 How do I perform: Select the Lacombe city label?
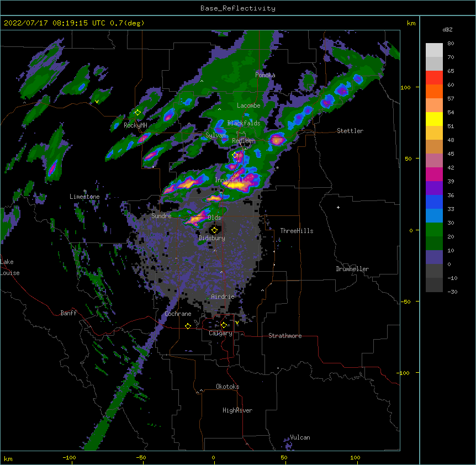pyautogui.click(x=248, y=105)
